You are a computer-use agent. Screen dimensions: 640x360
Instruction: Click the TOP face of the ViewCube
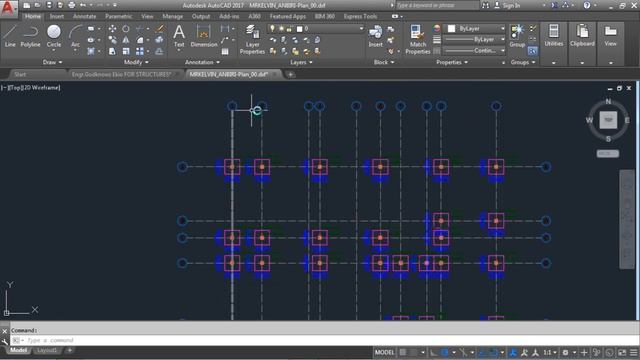pos(608,120)
